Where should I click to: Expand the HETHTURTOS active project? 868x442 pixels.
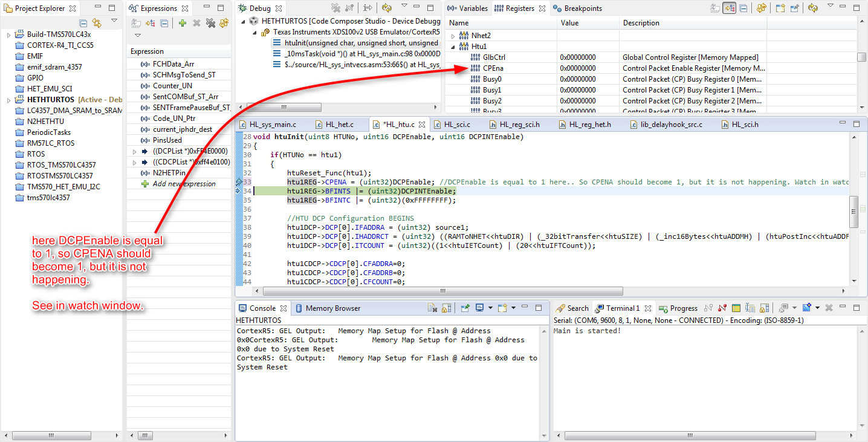coord(8,100)
